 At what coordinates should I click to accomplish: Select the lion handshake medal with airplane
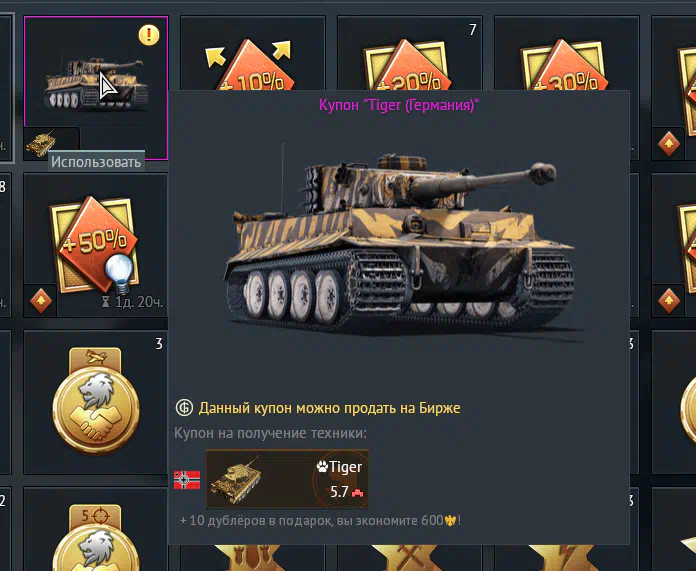[x=96, y=401]
